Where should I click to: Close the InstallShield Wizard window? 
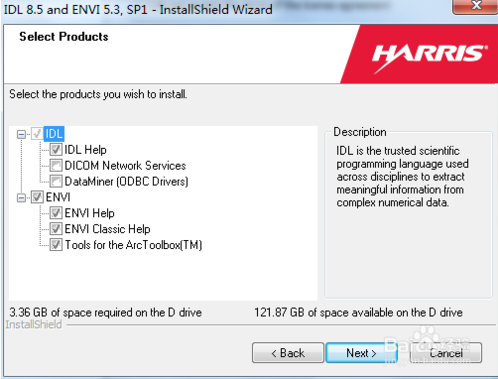pyautogui.click(x=476, y=6)
